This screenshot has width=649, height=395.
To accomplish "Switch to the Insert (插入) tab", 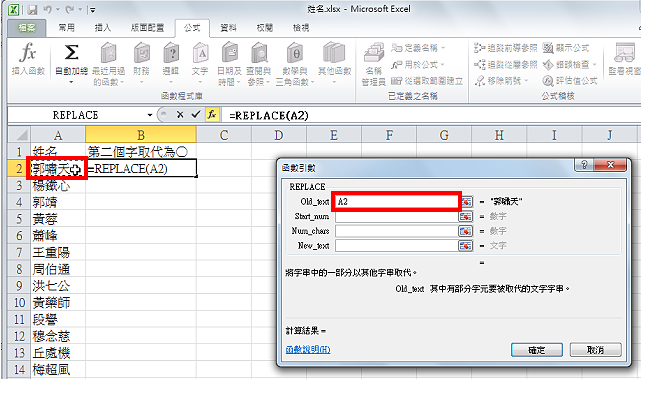I will click(x=103, y=28).
